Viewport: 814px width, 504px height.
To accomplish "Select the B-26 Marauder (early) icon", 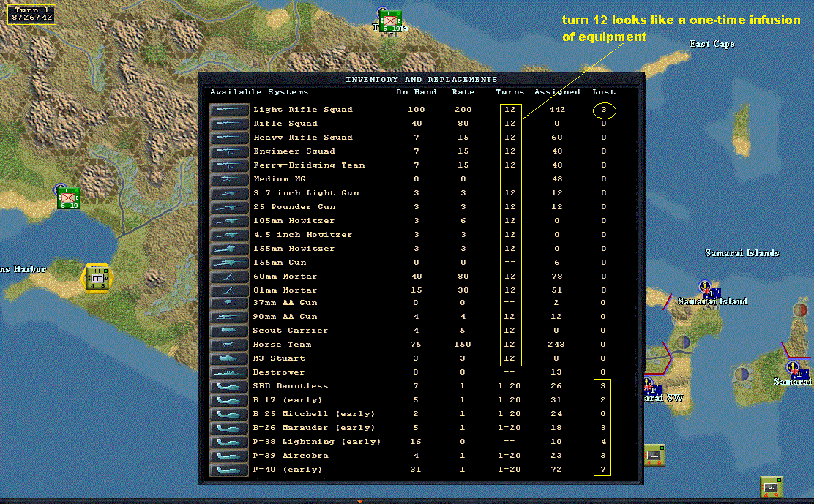I will point(229,429).
